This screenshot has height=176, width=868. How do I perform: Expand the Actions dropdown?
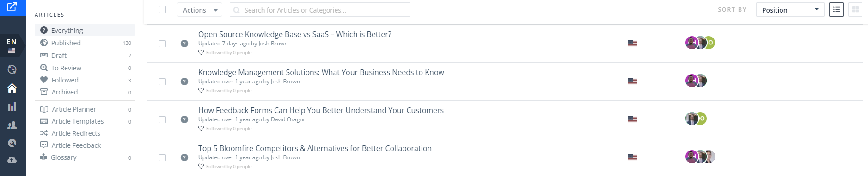point(200,10)
